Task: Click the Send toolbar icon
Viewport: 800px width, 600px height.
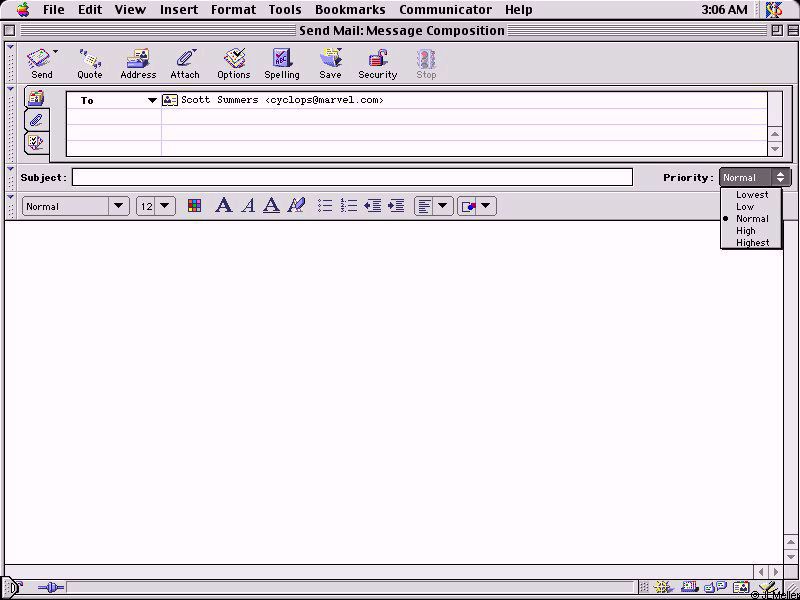Action: (41, 63)
